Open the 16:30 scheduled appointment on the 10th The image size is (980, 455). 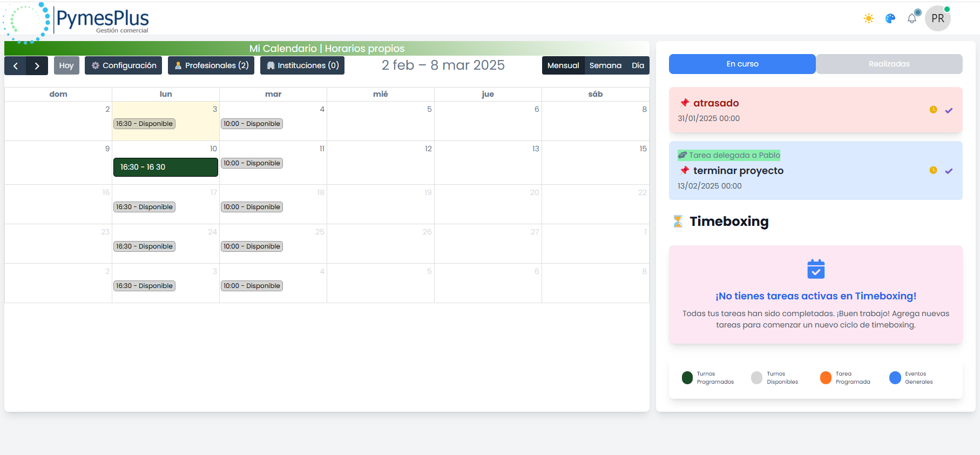coord(165,168)
